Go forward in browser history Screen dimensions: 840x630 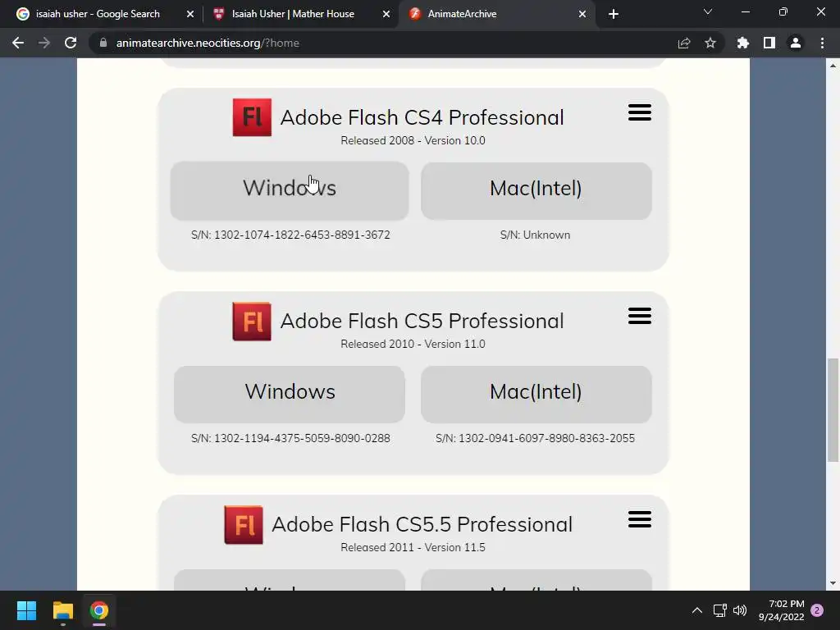point(44,43)
